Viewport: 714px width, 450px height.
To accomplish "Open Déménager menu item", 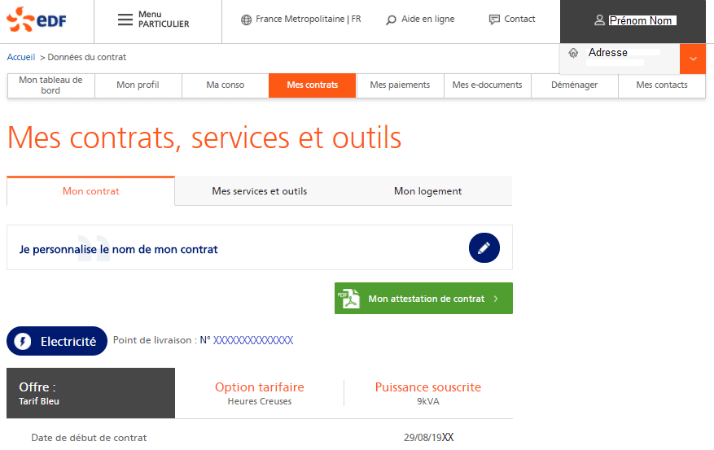I will [575, 85].
